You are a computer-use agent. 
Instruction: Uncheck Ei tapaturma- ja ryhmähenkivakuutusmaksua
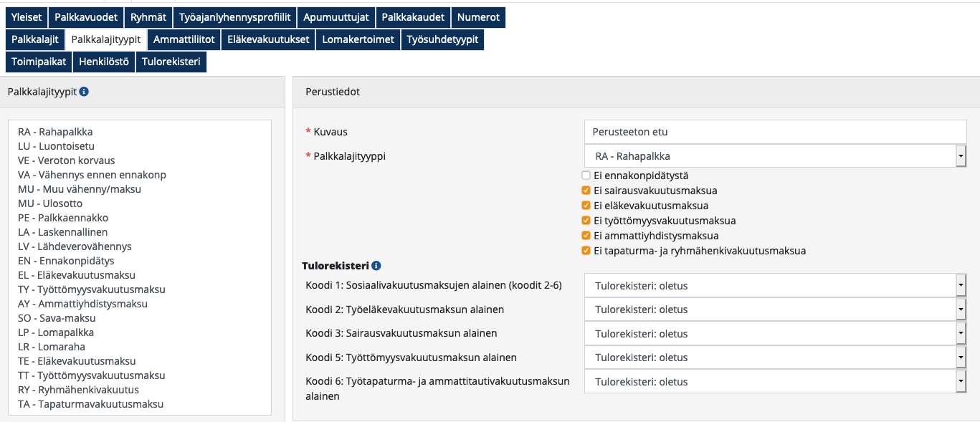point(586,251)
